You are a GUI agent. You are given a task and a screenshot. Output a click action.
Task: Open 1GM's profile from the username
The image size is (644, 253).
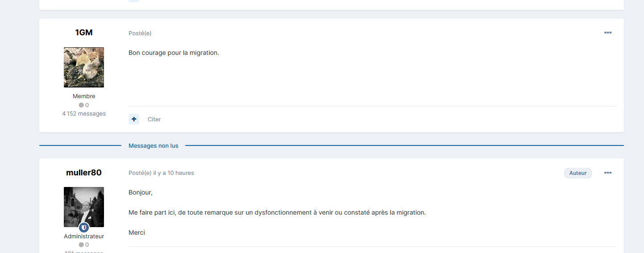[x=84, y=33]
